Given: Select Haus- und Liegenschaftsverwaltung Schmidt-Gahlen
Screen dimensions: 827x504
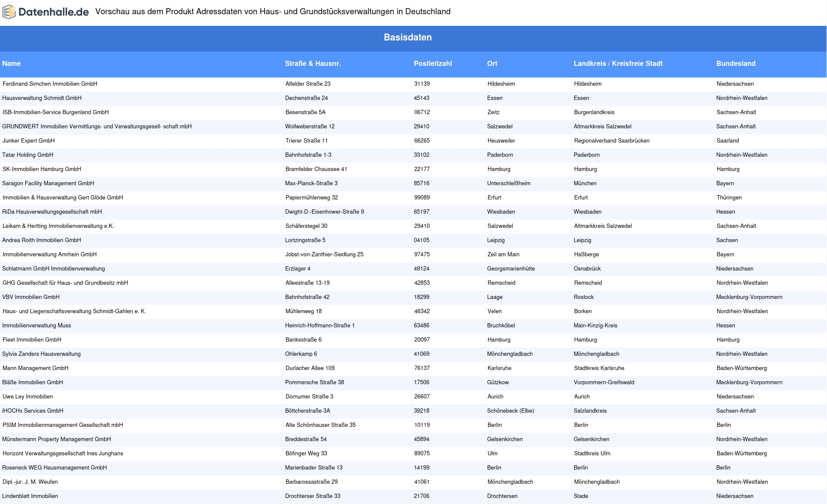Looking at the screenshot, I should click(x=74, y=311).
